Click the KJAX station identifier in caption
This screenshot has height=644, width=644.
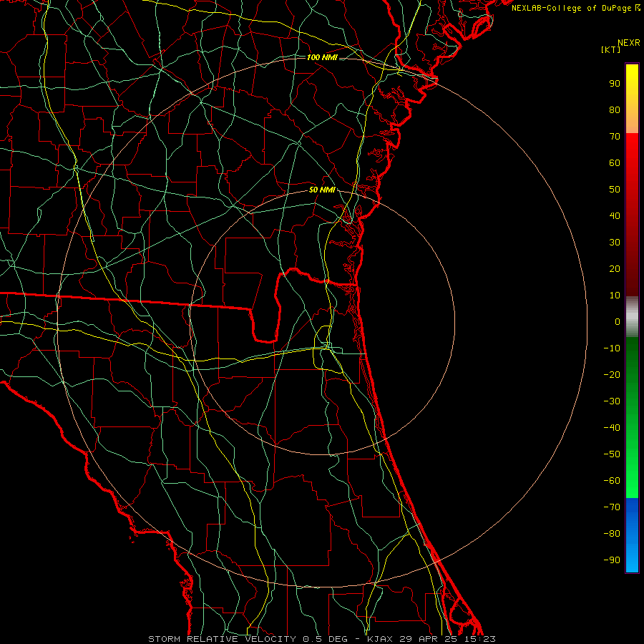[x=379, y=639]
